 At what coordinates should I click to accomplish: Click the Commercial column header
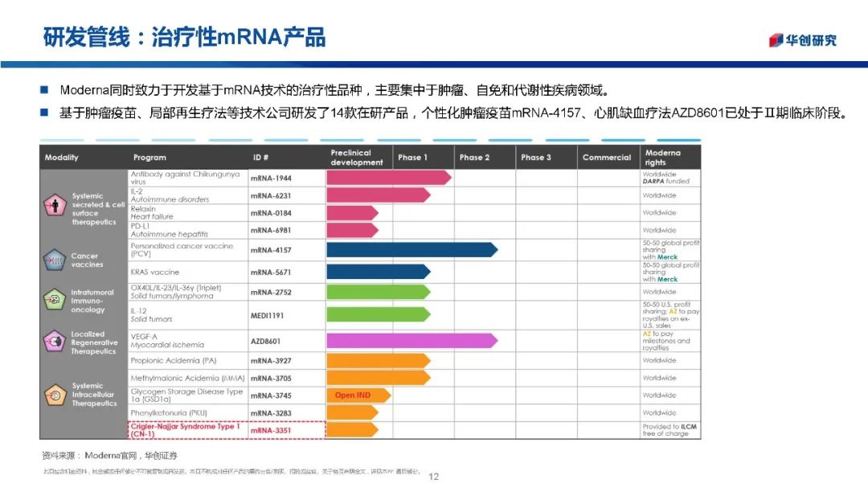(607, 158)
